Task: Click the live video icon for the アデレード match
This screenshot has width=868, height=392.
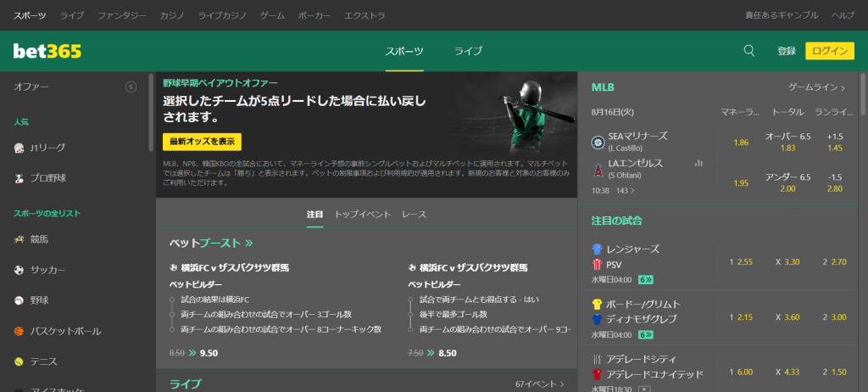Action: tap(644, 389)
